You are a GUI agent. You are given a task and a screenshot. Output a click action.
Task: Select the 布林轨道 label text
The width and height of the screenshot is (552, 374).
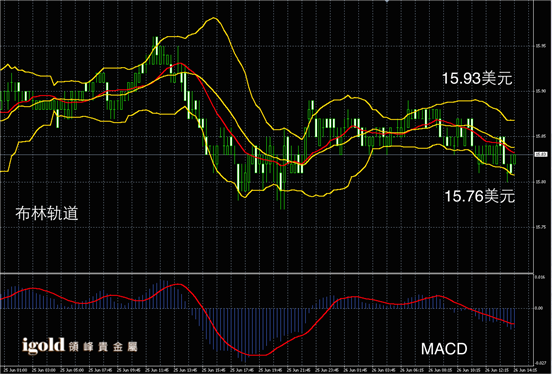pos(46,214)
